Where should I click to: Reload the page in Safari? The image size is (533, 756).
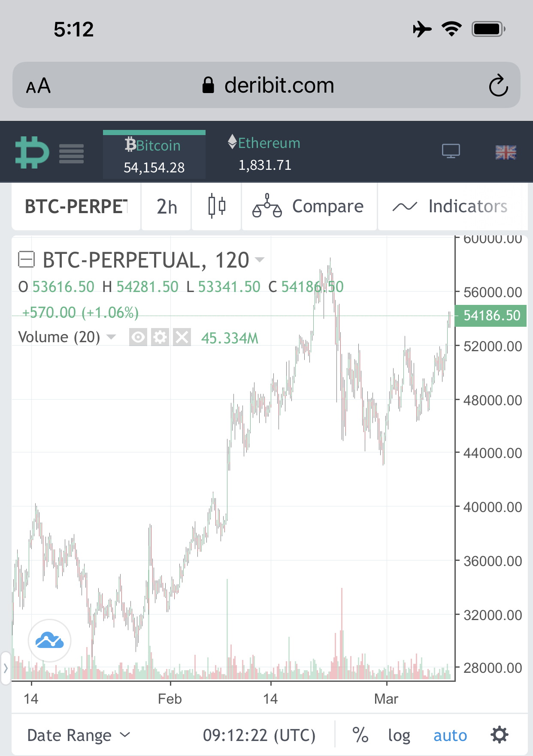[498, 85]
